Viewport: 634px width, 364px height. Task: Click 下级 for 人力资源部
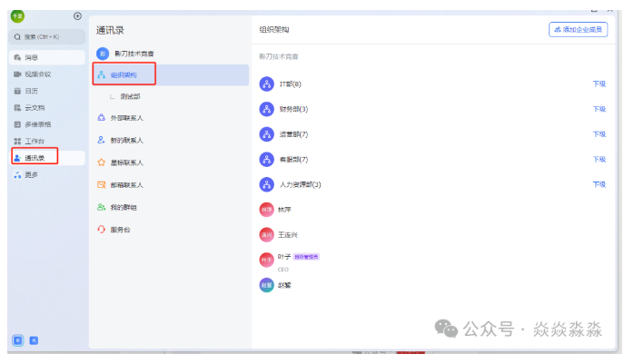599,184
